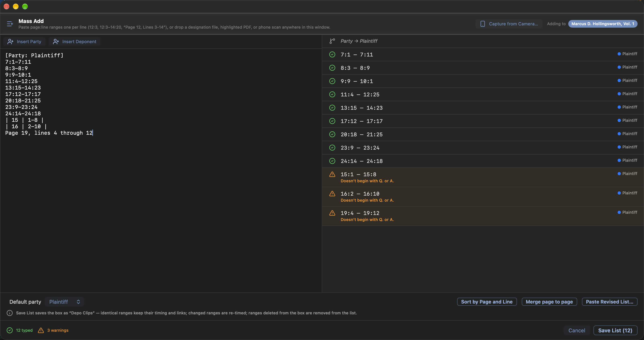Click the green check icon for 20:18 — 21:25
The image size is (644, 340).
tap(332, 135)
